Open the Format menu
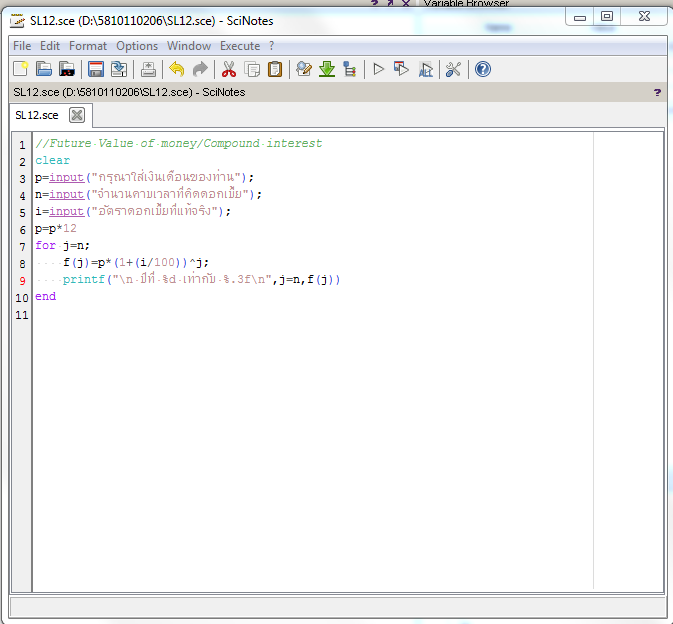Viewport: 673px width, 624px height. click(88, 46)
